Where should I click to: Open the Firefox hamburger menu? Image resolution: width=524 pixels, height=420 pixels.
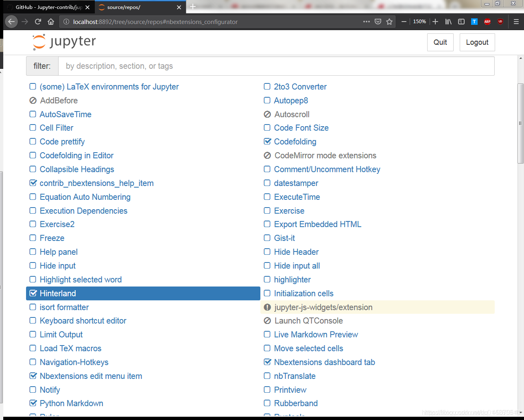[516, 22]
